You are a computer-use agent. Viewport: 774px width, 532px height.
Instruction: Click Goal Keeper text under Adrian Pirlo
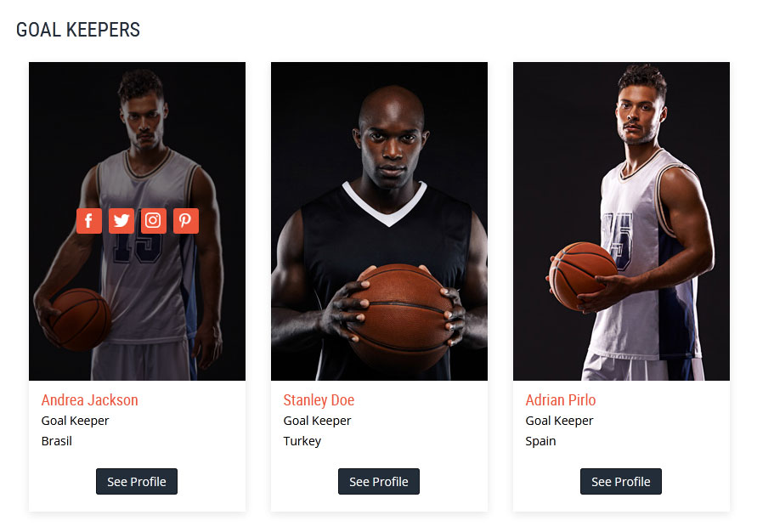tap(559, 421)
